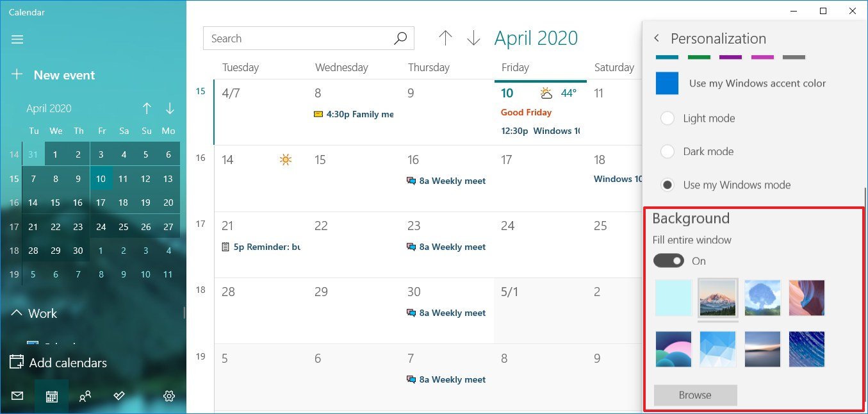
Task: Select Light mode radio button
Action: (667, 118)
